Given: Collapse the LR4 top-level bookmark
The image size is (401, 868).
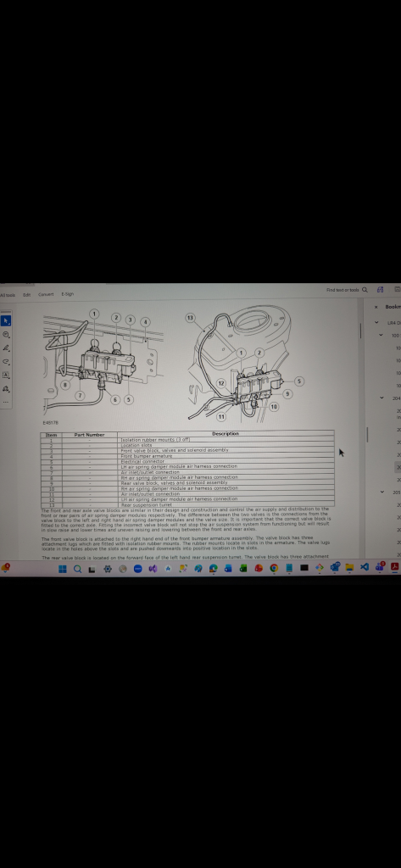Looking at the screenshot, I should (376, 322).
